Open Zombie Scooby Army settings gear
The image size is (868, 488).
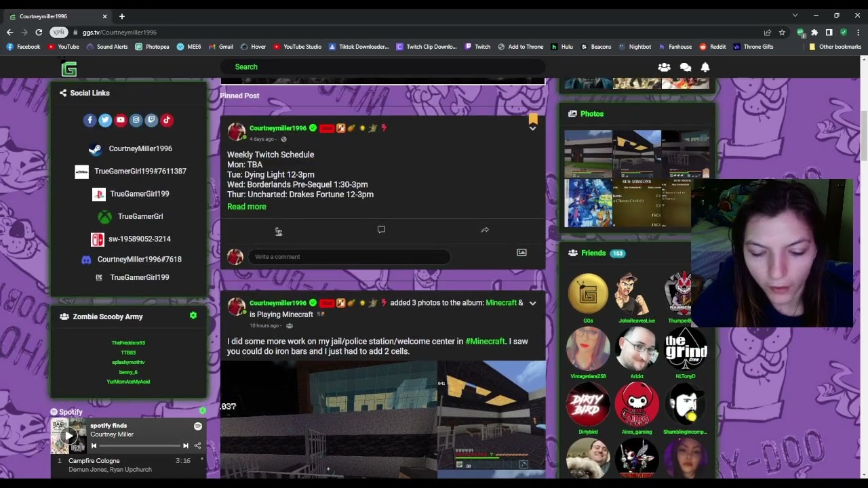point(193,316)
